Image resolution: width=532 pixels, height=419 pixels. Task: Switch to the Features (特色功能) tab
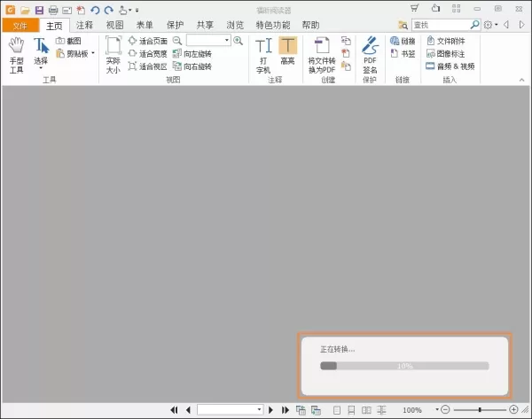pos(273,25)
